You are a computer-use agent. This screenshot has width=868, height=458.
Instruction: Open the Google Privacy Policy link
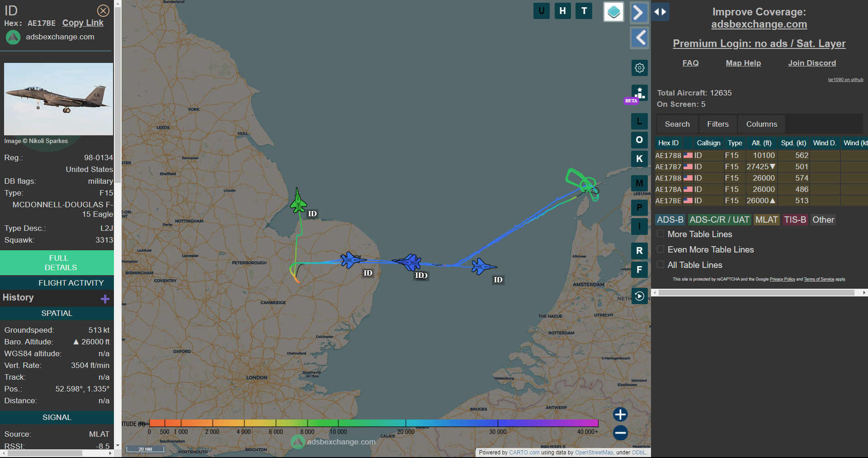782,279
